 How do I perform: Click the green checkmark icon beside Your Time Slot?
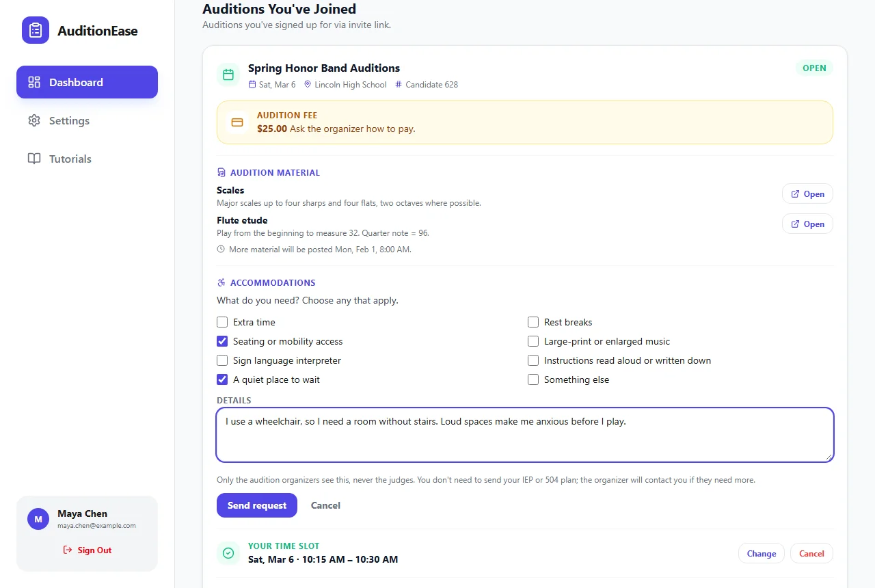coord(228,553)
